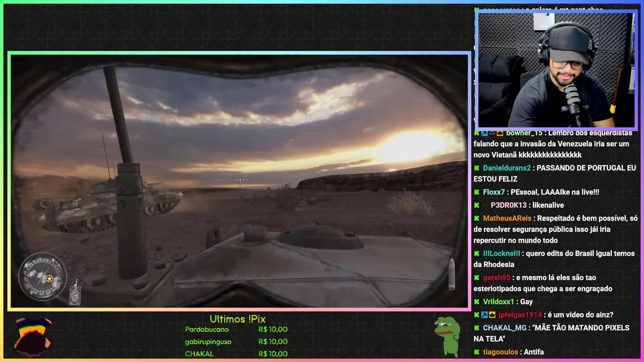This screenshot has height=362, width=644.
Task: Open Danieldurans2's chat profile
Action: (507, 168)
